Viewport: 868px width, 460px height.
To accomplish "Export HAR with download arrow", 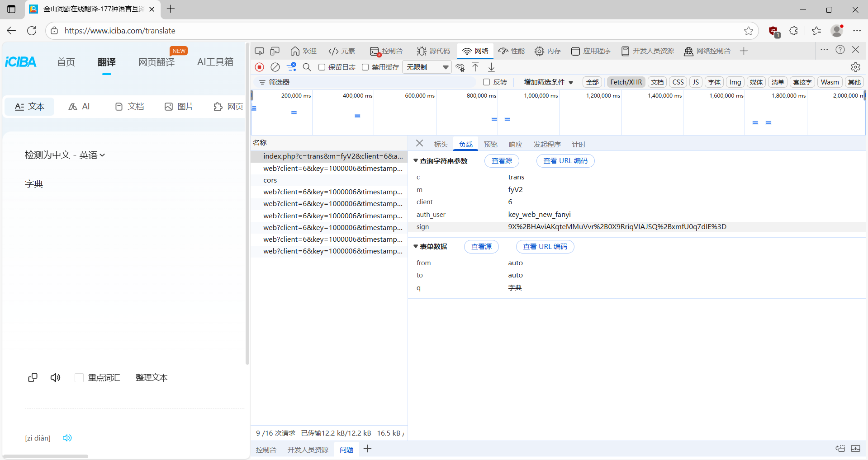I will point(491,67).
